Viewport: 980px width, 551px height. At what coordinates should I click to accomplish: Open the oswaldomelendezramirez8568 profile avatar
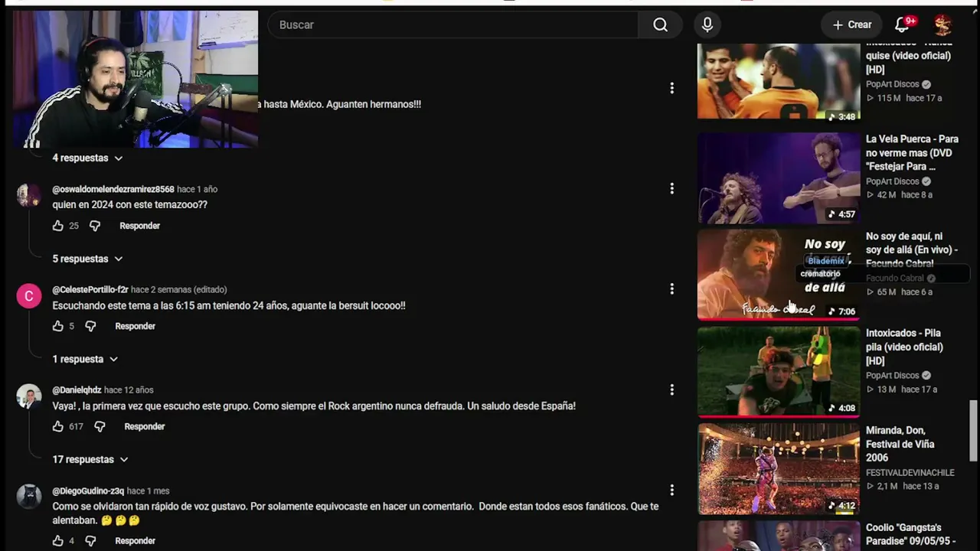point(29,195)
